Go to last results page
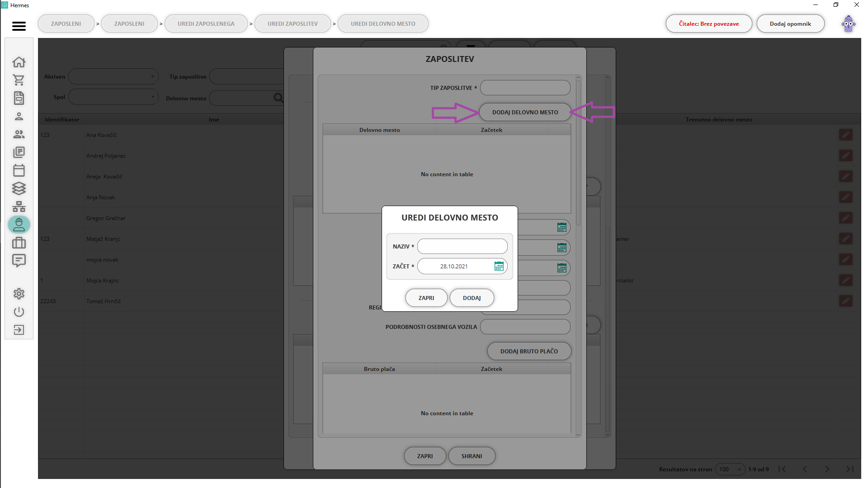 (x=849, y=469)
